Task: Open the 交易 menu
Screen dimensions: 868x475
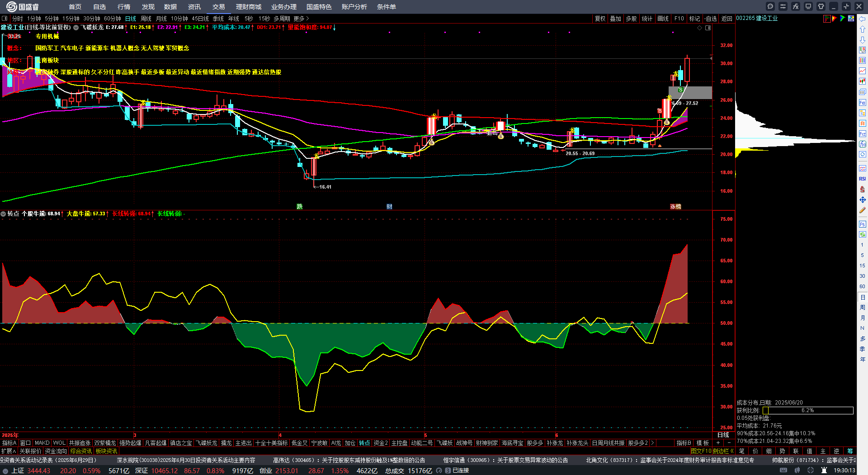Action: tap(219, 7)
